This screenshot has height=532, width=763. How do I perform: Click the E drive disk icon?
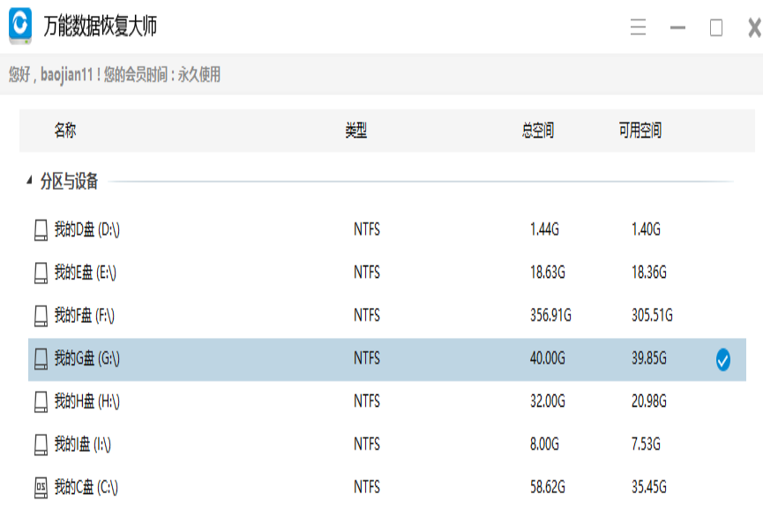point(41,273)
